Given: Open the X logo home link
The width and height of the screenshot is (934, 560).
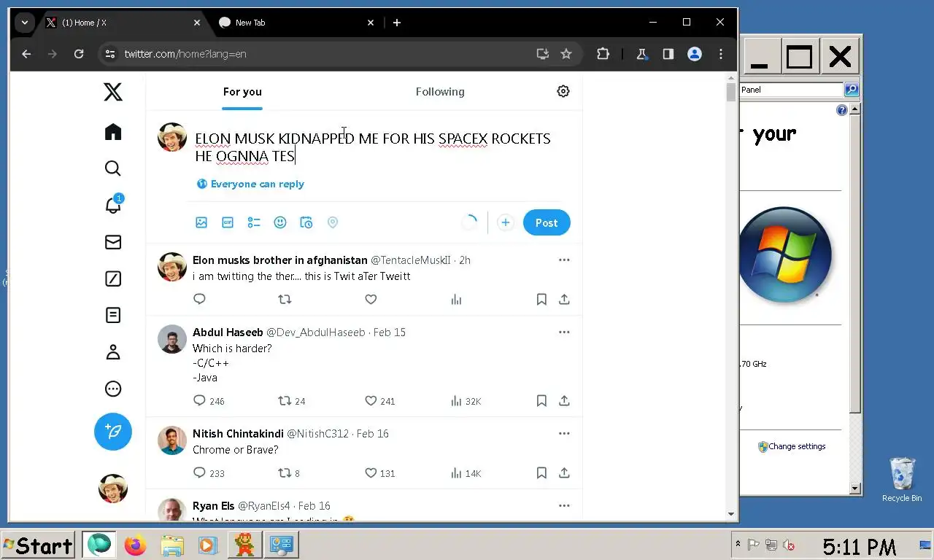Looking at the screenshot, I should click(113, 92).
